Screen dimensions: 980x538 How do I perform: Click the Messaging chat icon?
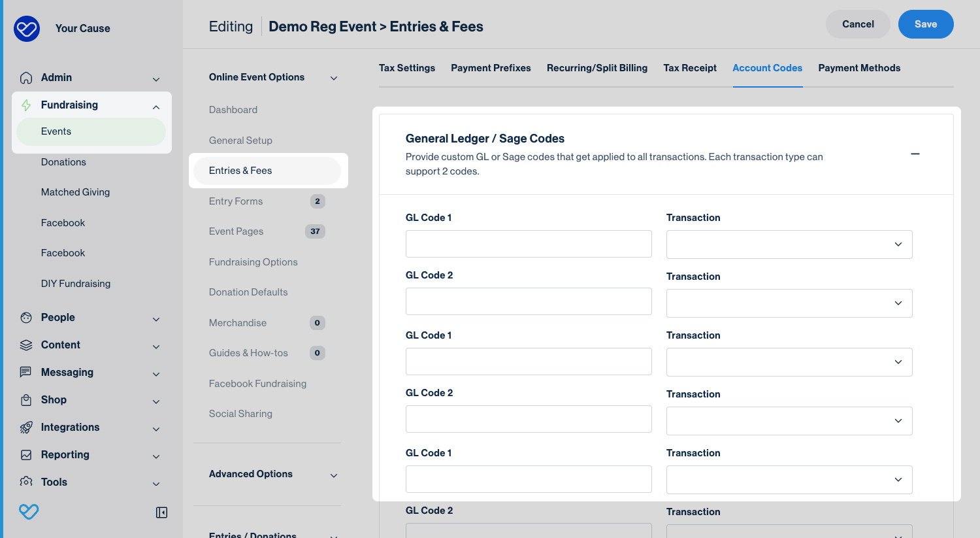pyautogui.click(x=26, y=373)
